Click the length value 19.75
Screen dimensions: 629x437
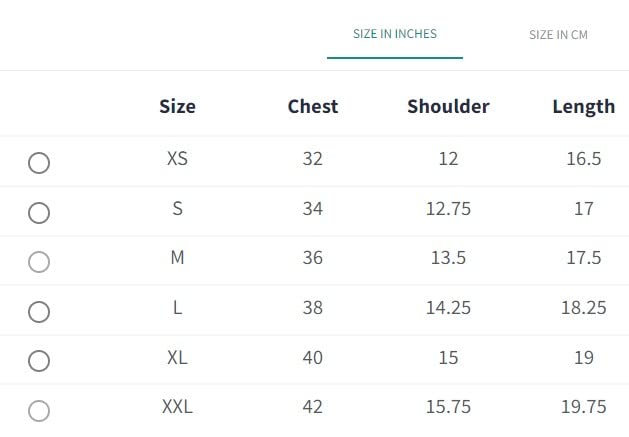click(583, 406)
